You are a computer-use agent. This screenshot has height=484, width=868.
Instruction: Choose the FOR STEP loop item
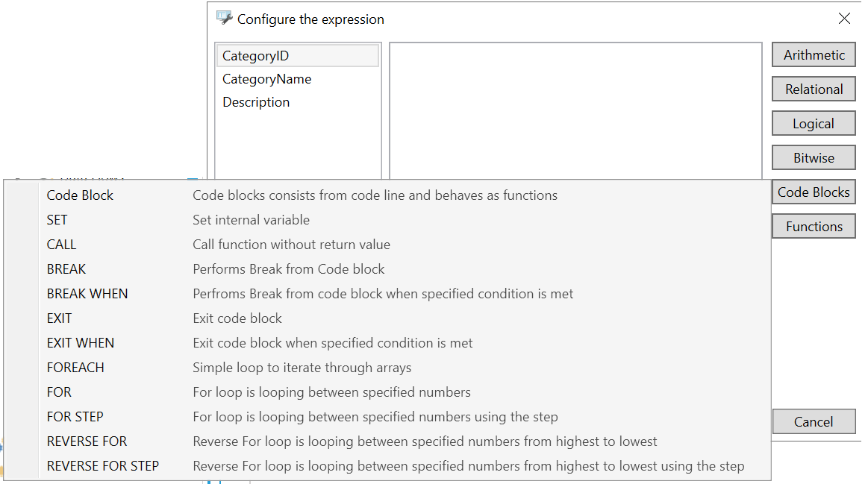75,417
